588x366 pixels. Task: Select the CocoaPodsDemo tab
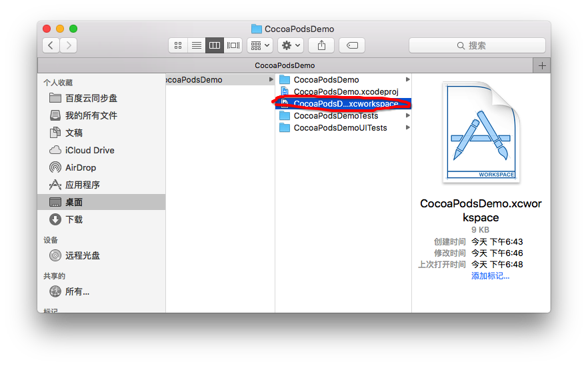(x=285, y=65)
